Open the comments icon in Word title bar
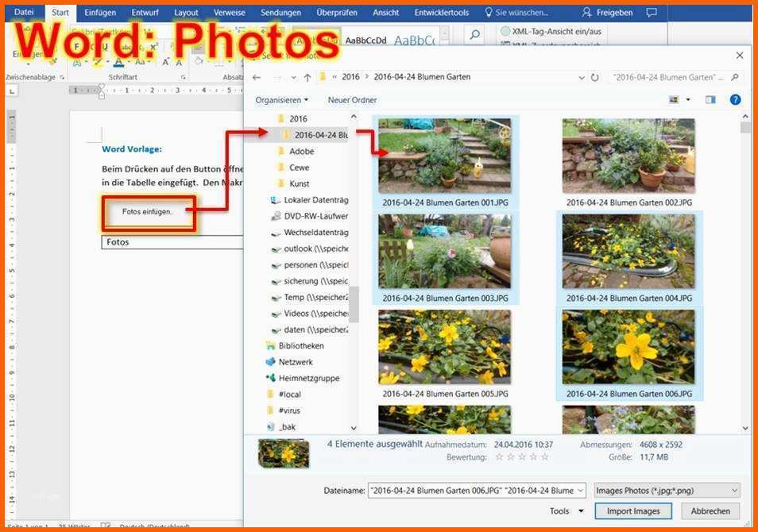The height and width of the screenshot is (532, 758). [x=652, y=13]
